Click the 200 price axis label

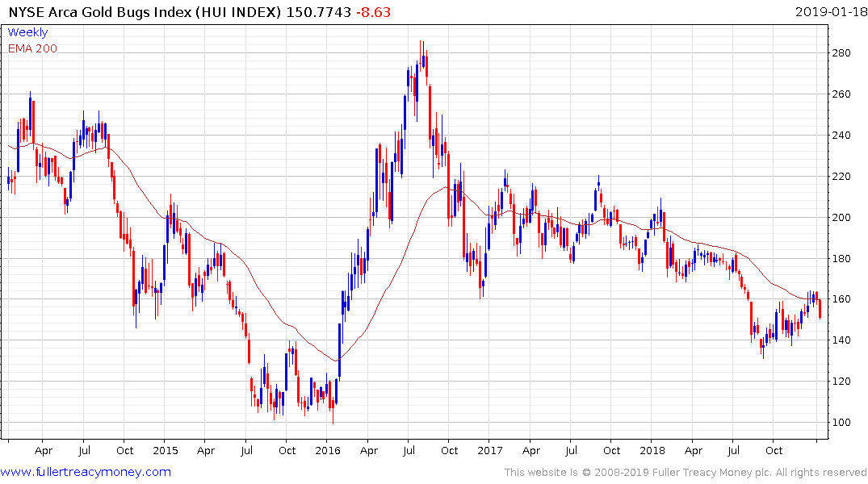841,217
